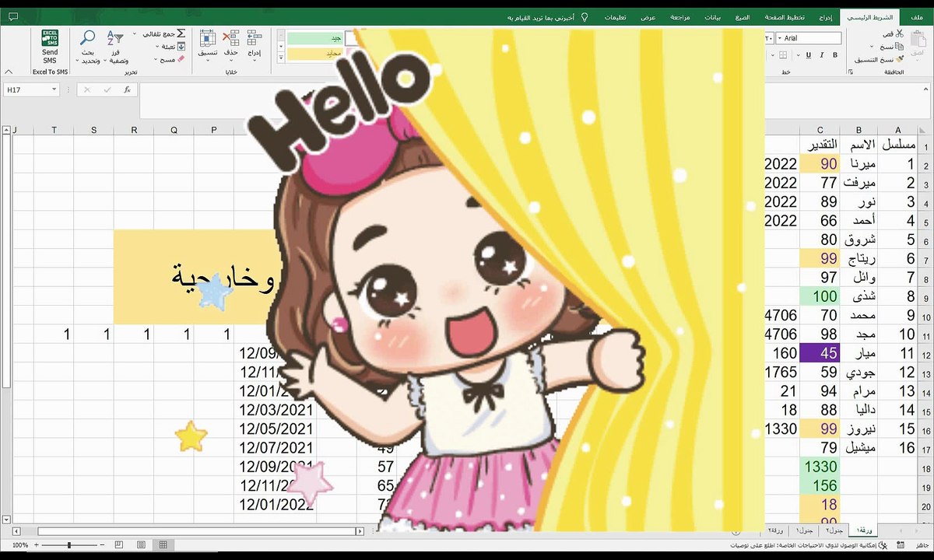Click the Send SMS add-in icon
Viewport: 934px width, 560px height.
tap(50, 40)
